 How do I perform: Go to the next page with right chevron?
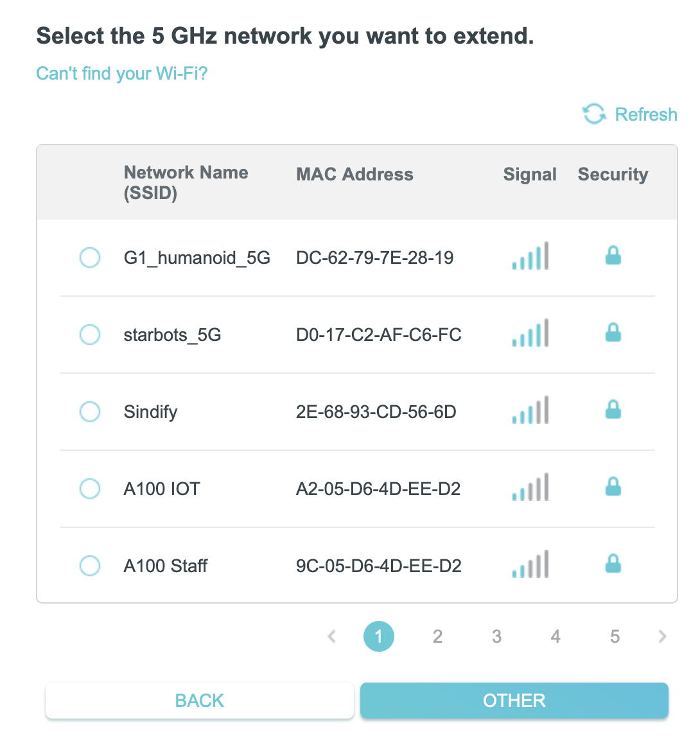tap(662, 636)
